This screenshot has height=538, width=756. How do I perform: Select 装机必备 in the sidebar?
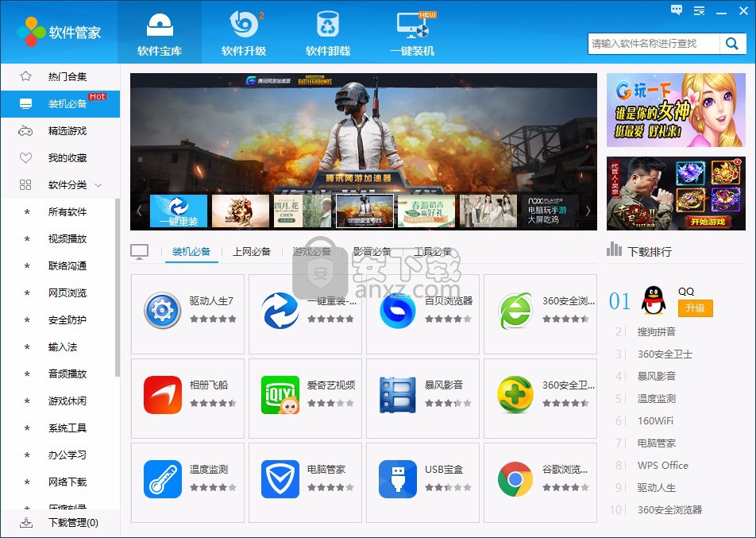point(60,104)
